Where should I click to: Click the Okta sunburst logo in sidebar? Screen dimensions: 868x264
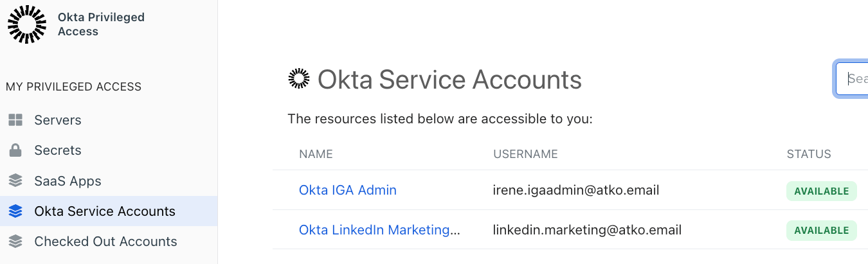(x=27, y=24)
